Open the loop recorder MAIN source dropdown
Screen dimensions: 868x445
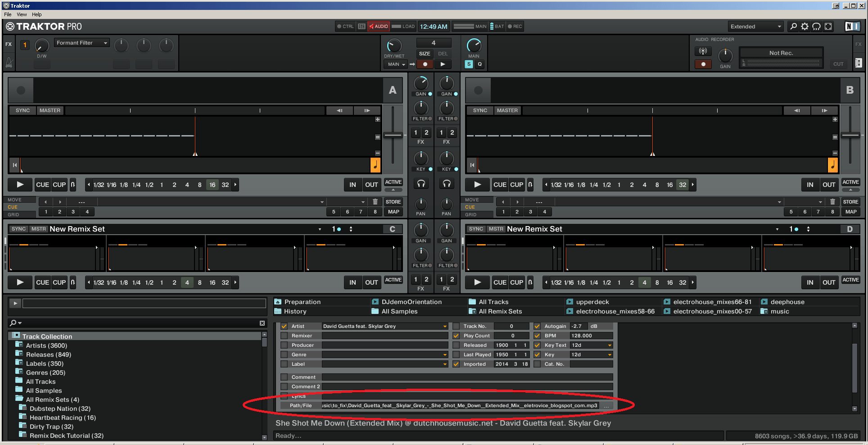[x=396, y=64]
